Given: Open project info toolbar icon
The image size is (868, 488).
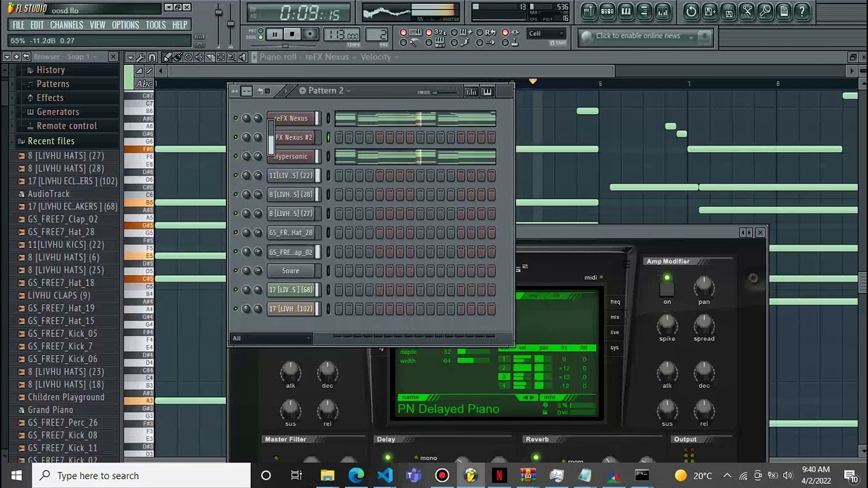Looking at the screenshot, I should 783,12.
